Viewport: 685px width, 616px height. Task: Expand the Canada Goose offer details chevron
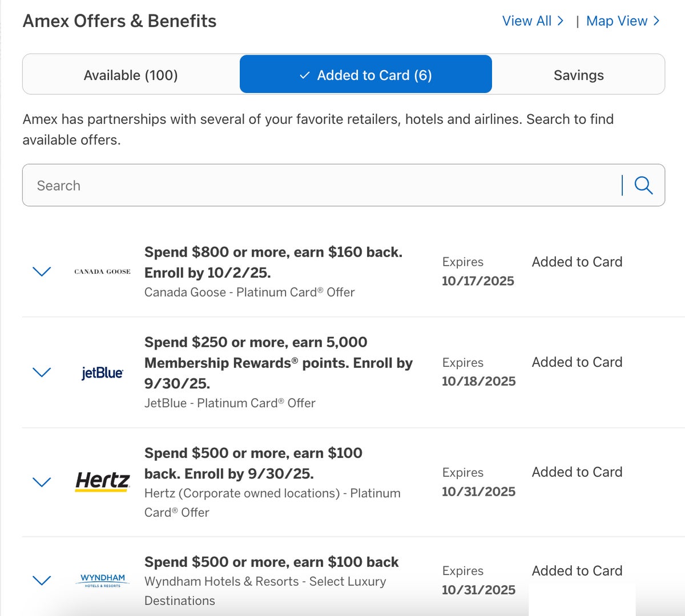coord(42,271)
